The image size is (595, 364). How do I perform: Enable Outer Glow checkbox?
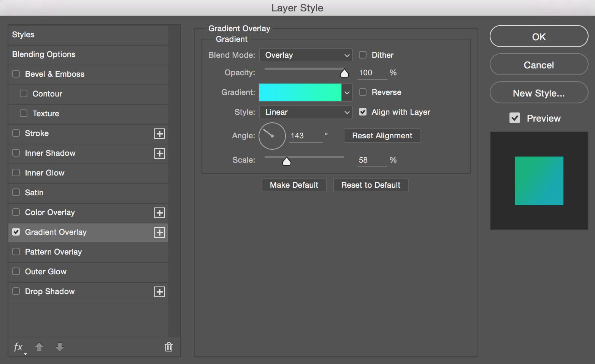click(16, 271)
